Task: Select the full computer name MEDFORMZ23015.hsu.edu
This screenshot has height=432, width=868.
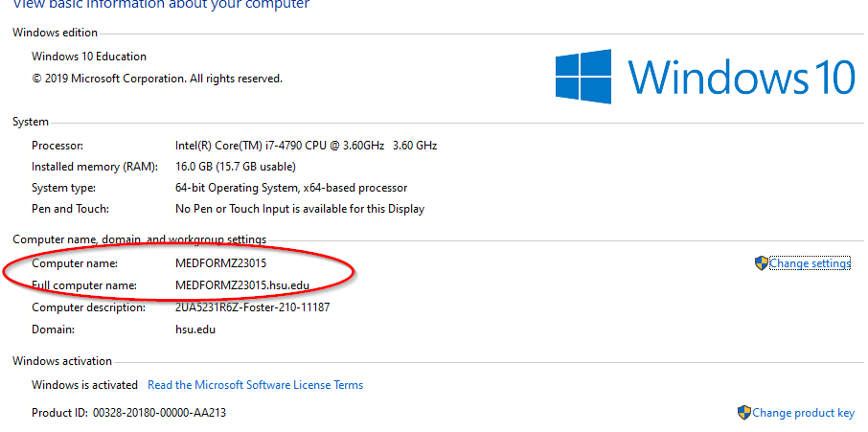Action: pyautogui.click(x=242, y=285)
